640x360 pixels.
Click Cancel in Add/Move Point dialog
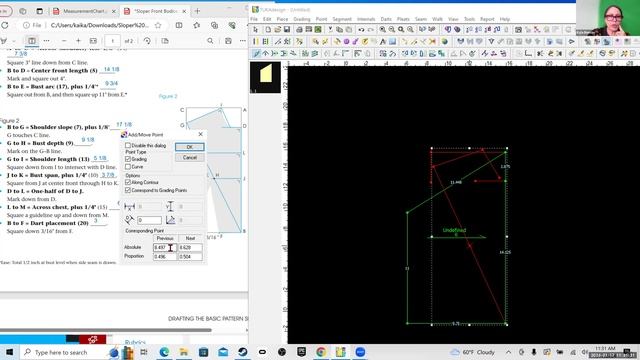coord(189,158)
